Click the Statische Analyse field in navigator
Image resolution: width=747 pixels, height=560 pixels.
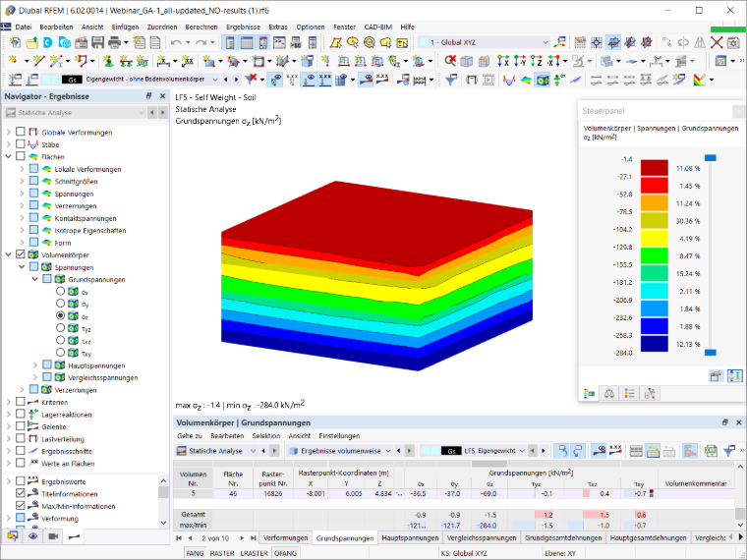click(x=75, y=112)
